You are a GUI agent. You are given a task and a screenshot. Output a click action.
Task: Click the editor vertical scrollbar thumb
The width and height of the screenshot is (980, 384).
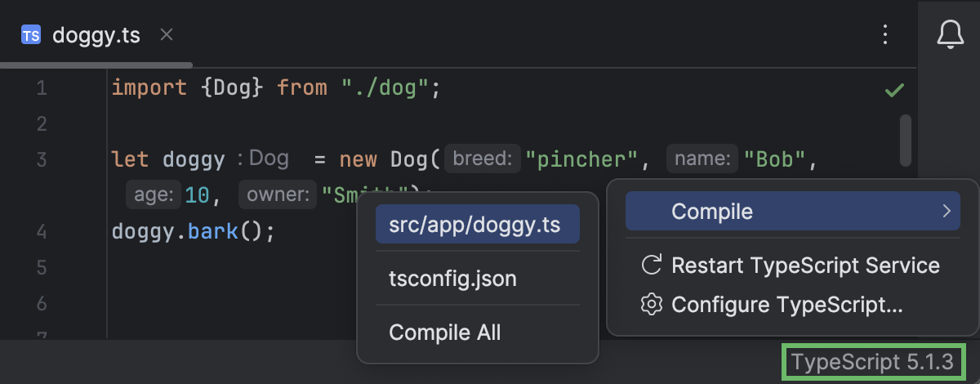tap(905, 139)
